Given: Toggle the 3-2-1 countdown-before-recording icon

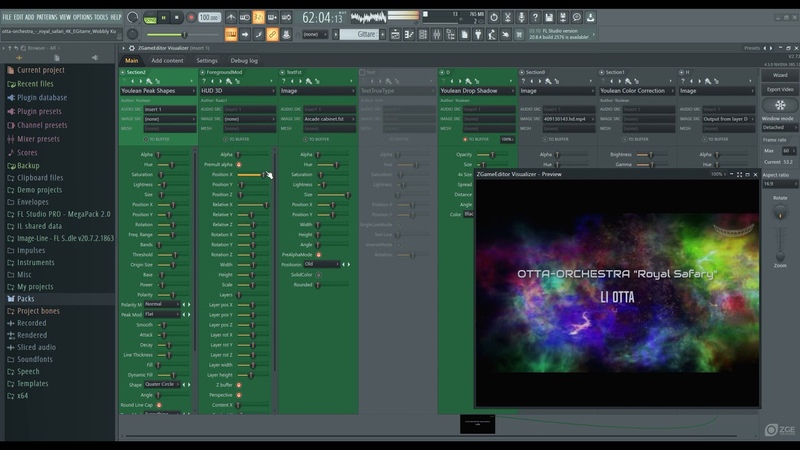Looking at the screenshot, I should pyautogui.click(x=259, y=17).
